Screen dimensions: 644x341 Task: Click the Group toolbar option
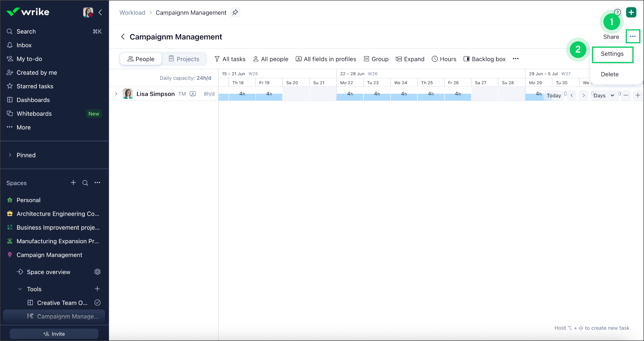[x=376, y=59]
